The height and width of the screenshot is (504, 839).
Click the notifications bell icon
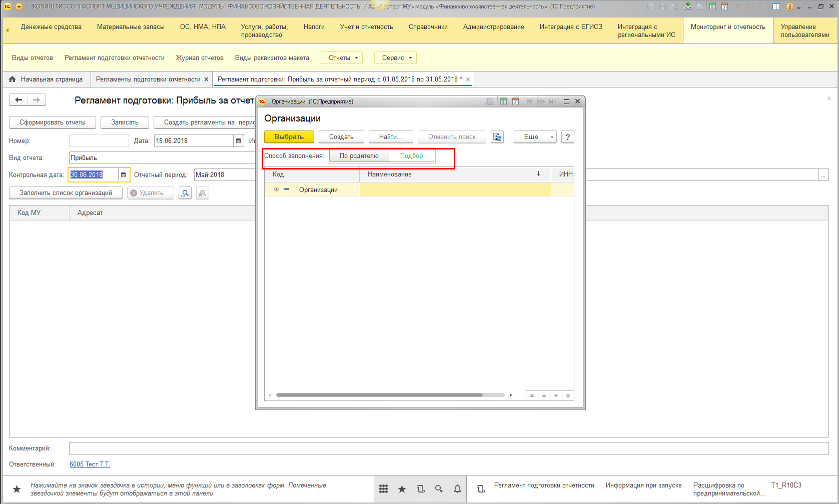tap(457, 489)
